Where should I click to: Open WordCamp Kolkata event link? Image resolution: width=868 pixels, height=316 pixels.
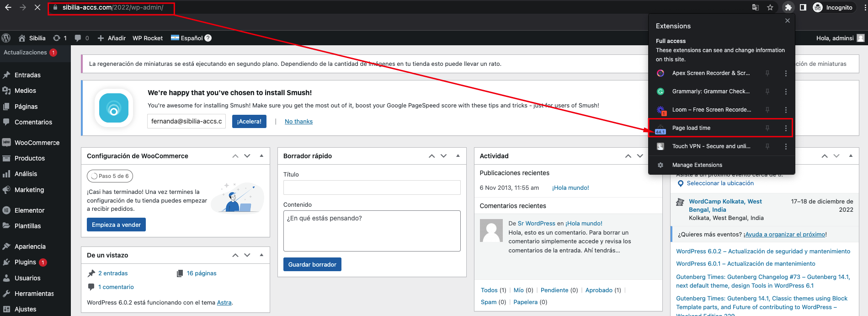[725, 205]
